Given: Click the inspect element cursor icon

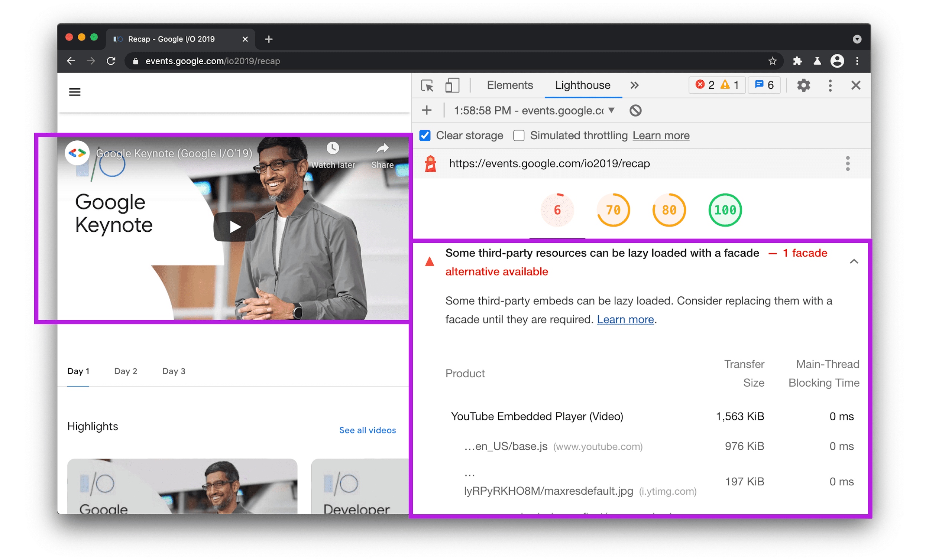Looking at the screenshot, I should click(x=428, y=85).
